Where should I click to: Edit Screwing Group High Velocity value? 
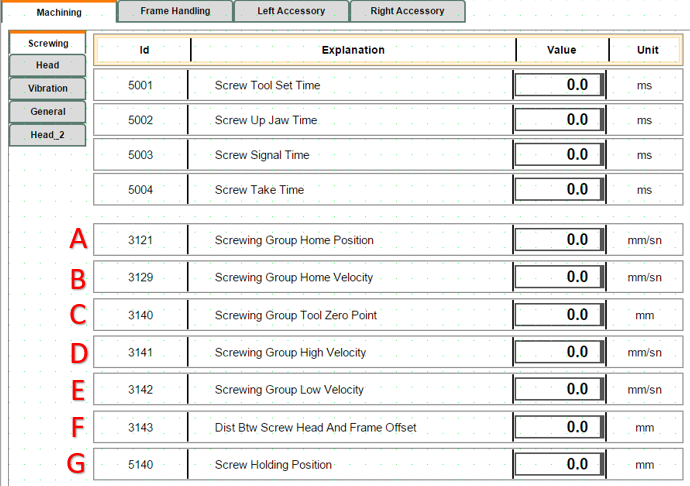[x=560, y=352]
